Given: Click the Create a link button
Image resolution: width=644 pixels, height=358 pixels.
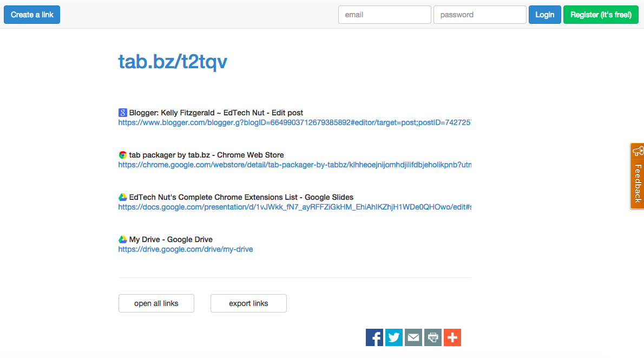Looking at the screenshot, I should (x=32, y=15).
